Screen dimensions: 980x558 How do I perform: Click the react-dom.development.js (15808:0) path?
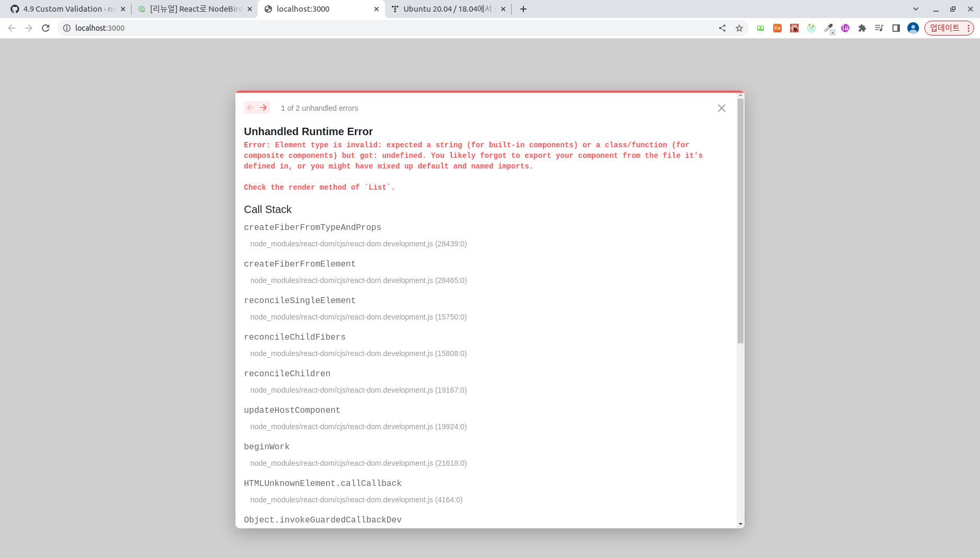point(358,353)
